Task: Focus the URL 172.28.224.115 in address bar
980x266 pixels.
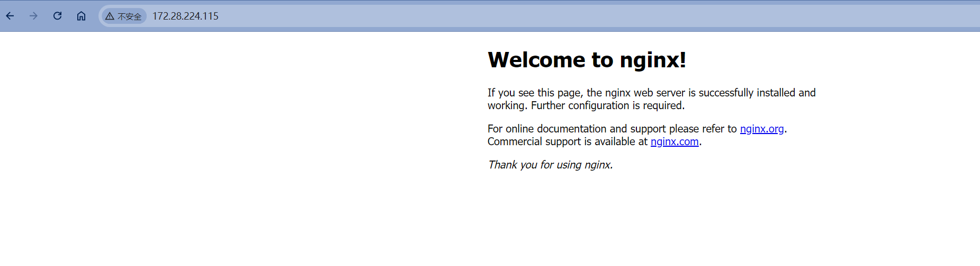Action: (185, 16)
